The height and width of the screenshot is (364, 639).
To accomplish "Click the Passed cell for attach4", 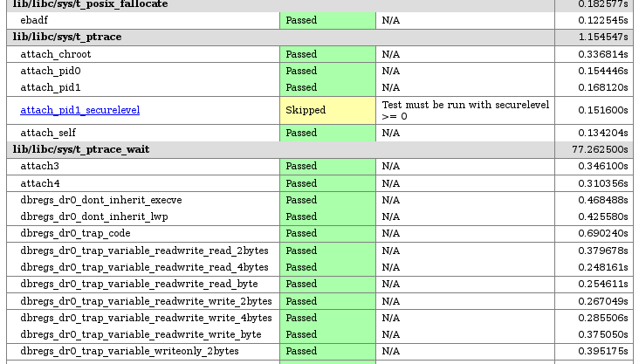I will tap(327, 183).
